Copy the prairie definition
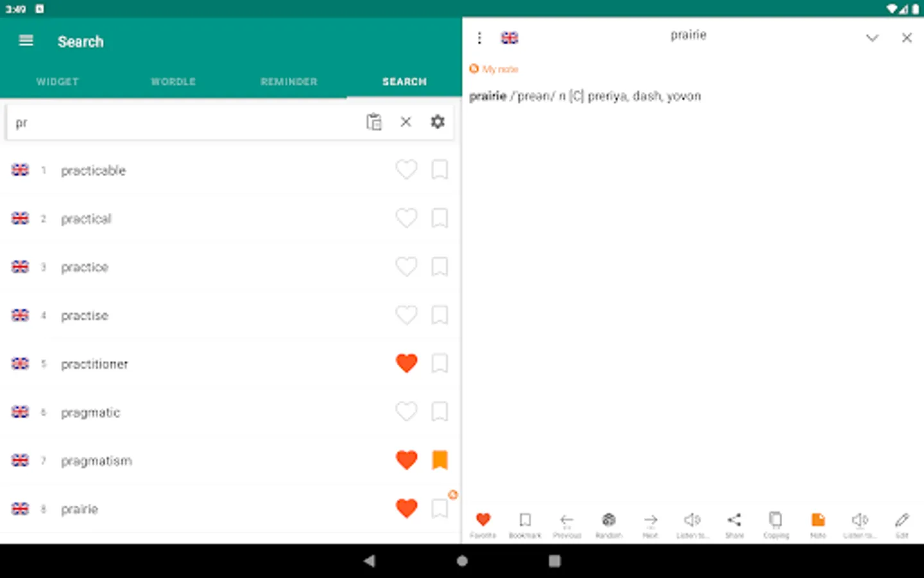The width and height of the screenshot is (924, 578). [x=776, y=524]
